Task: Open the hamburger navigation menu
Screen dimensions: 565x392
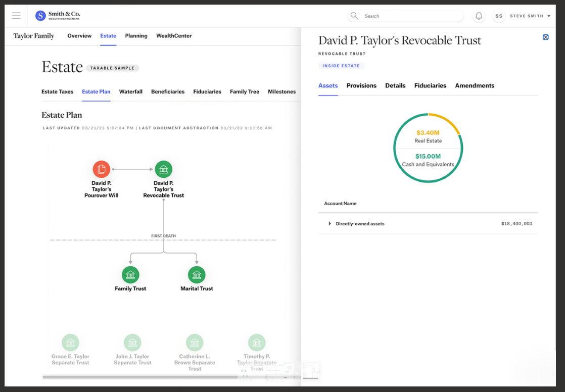Action: coord(16,16)
